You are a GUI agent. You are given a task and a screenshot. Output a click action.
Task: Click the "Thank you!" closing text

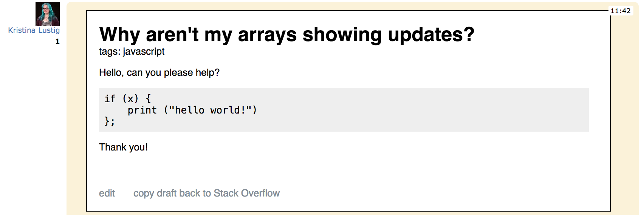pos(123,147)
